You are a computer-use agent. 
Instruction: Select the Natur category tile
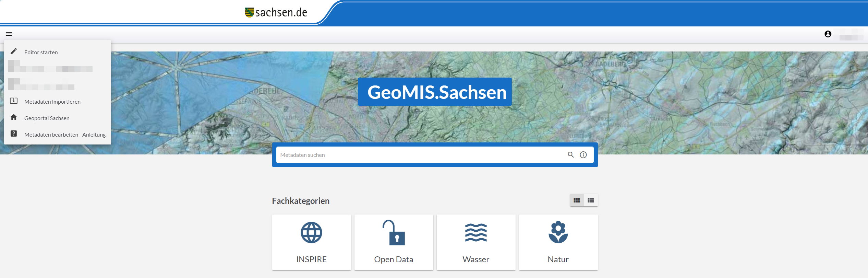click(x=558, y=242)
